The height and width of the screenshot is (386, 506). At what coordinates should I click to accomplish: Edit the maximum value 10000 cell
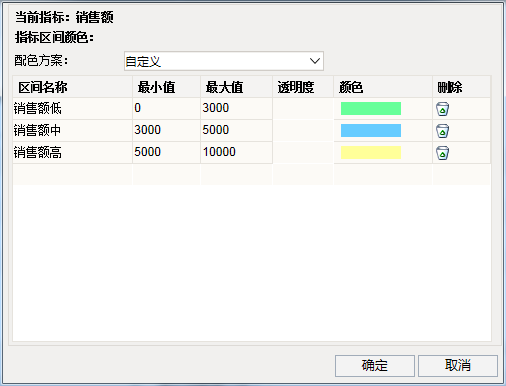click(236, 153)
